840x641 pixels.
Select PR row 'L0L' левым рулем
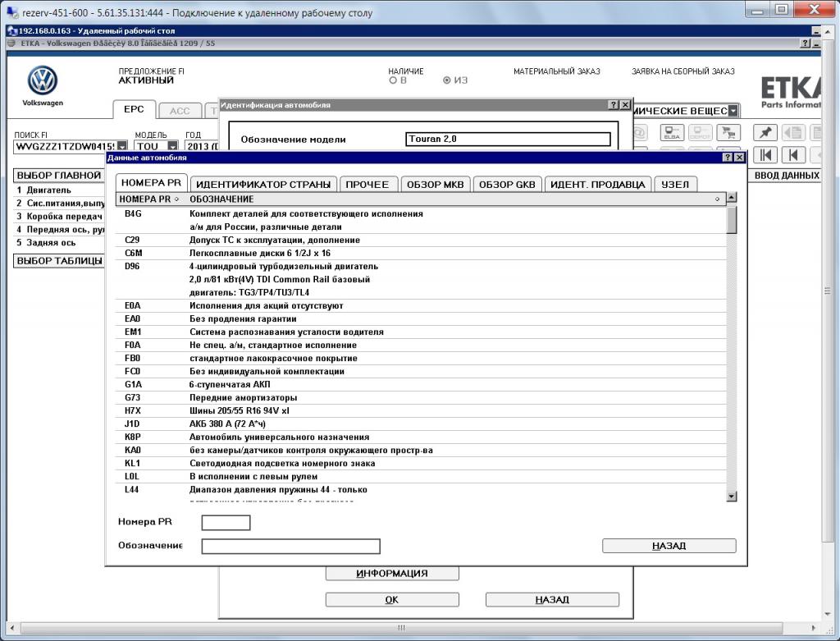coord(421,477)
